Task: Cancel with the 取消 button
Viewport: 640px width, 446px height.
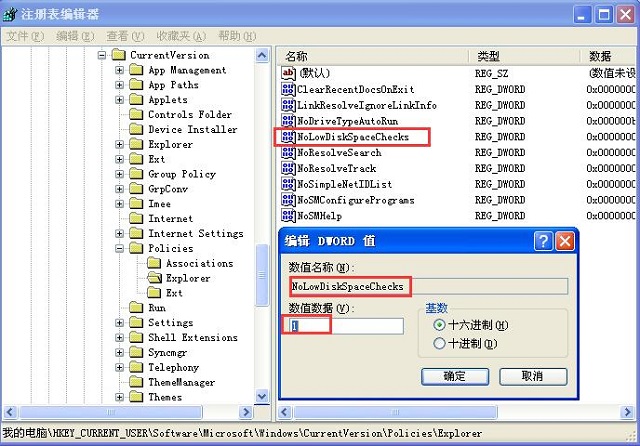Action: tap(533, 376)
